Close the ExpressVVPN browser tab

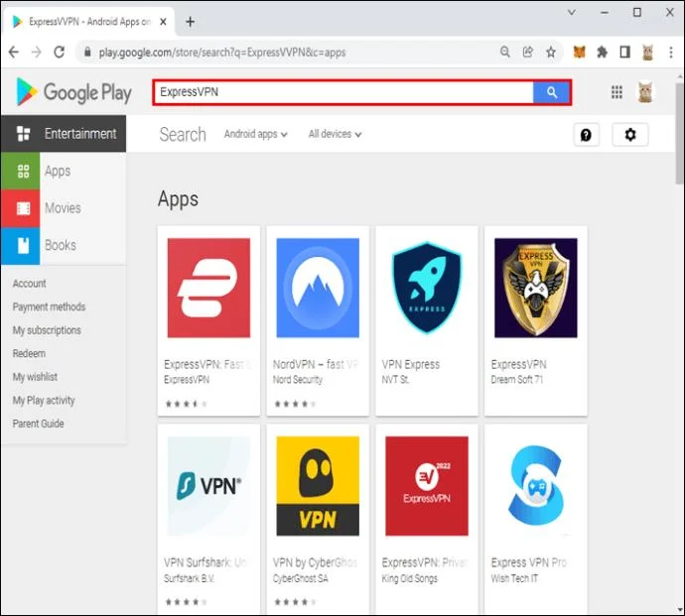coord(163,22)
